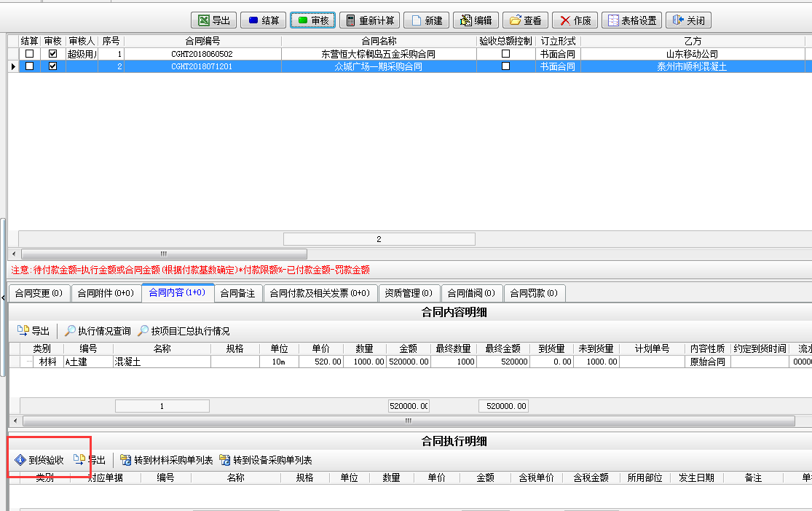812x511 pixels.
Task: Enable 验收总额控制 checkbox for first contract
Action: click(505, 54)
